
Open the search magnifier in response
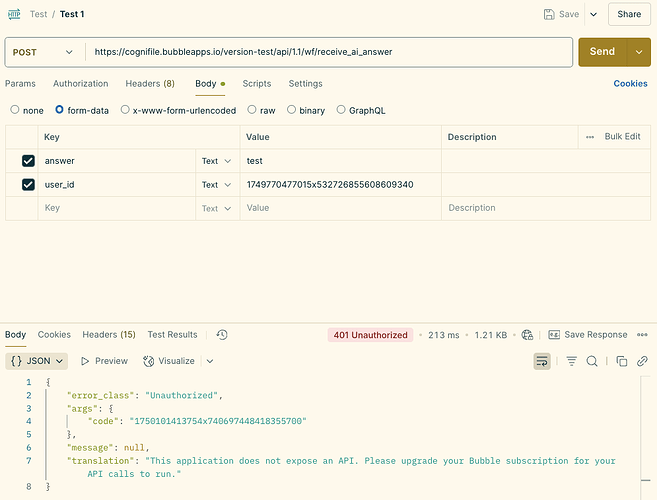point(592,361)
